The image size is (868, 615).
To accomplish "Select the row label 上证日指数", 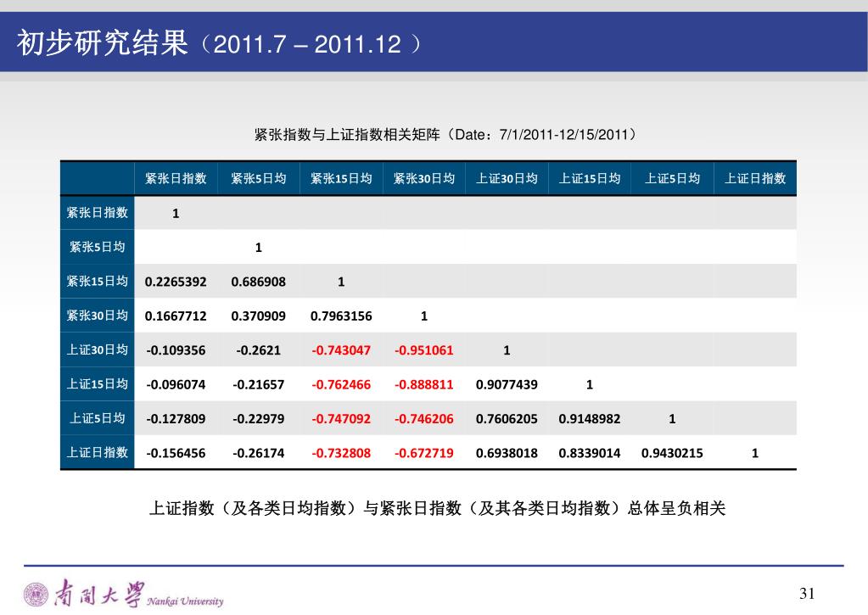I will [98, 453].
